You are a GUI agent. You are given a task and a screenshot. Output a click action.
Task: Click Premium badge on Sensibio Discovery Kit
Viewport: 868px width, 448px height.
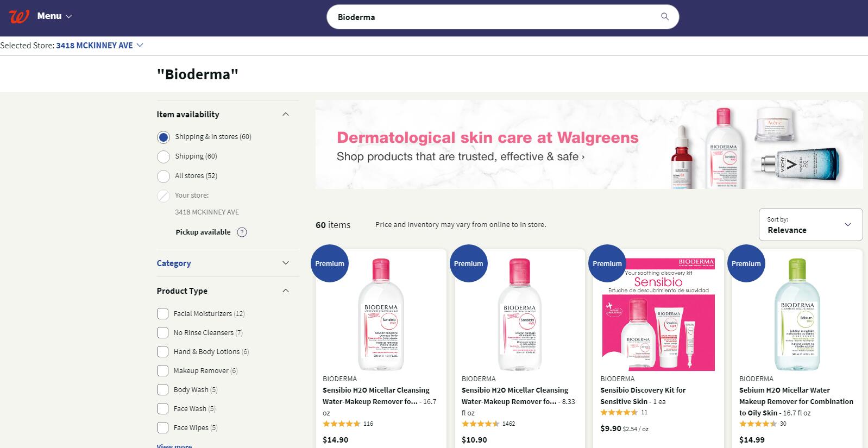(607, 263)
